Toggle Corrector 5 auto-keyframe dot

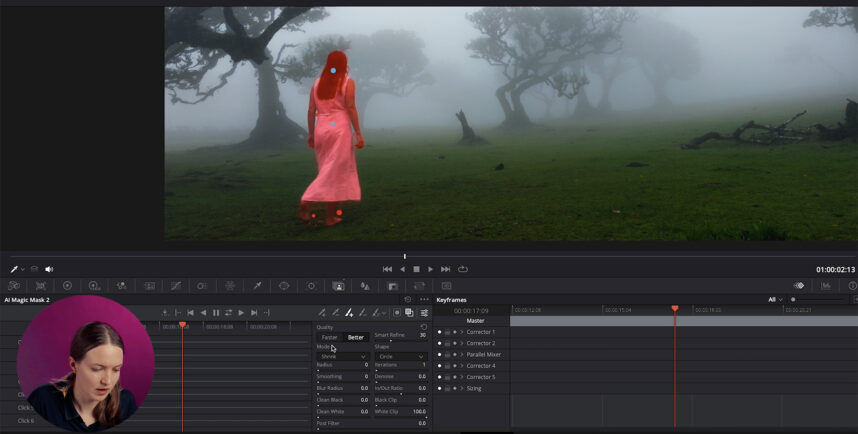pos(455,377)
